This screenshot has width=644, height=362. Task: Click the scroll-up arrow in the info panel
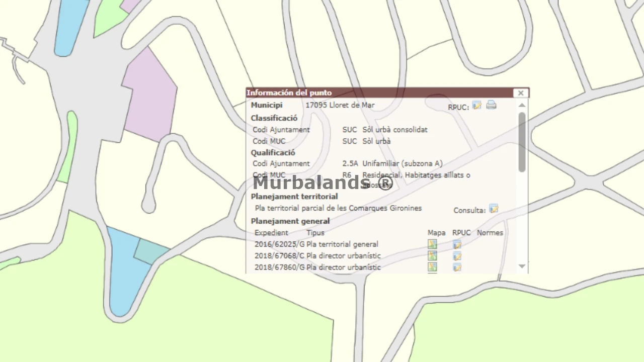tap(522, 105)
